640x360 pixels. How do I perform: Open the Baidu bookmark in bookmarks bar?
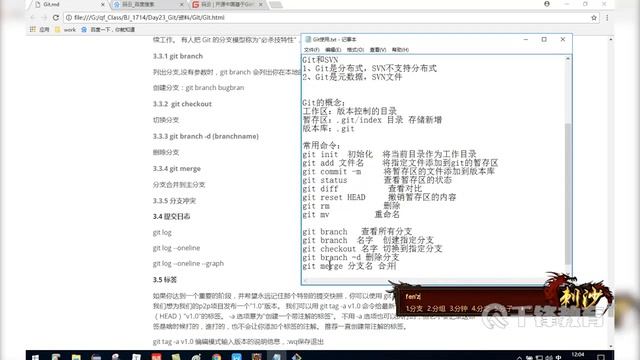tap(108, 29)
